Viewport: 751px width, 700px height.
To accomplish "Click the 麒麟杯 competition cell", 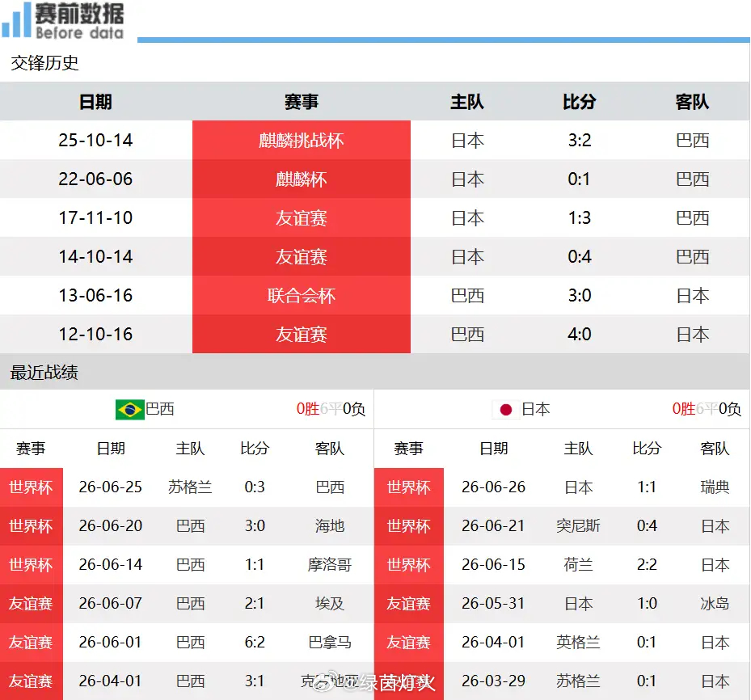I will [x=302, y=179].
